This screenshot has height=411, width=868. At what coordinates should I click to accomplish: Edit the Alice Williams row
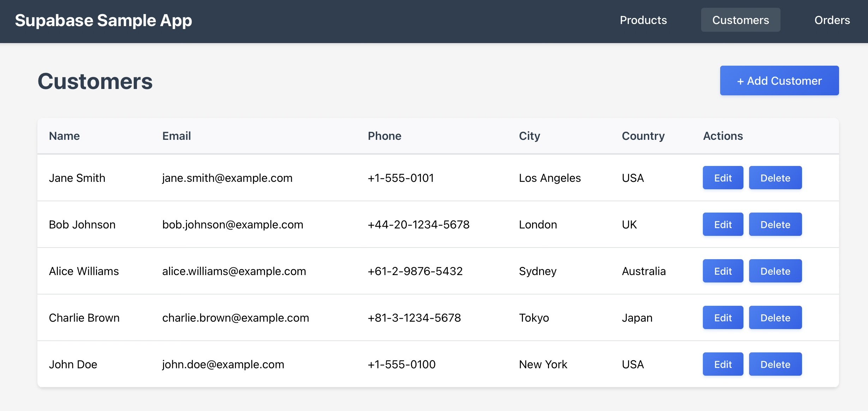pos(723,271)
